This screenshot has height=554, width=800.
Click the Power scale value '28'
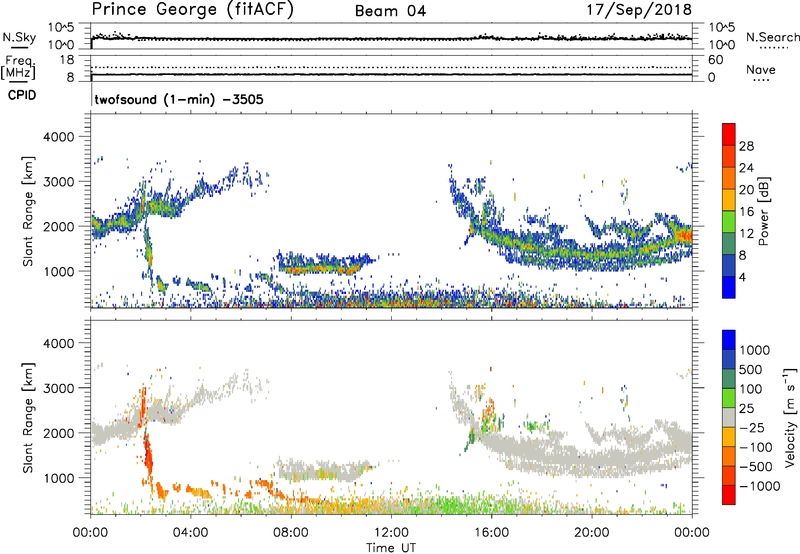coord(746,146)
